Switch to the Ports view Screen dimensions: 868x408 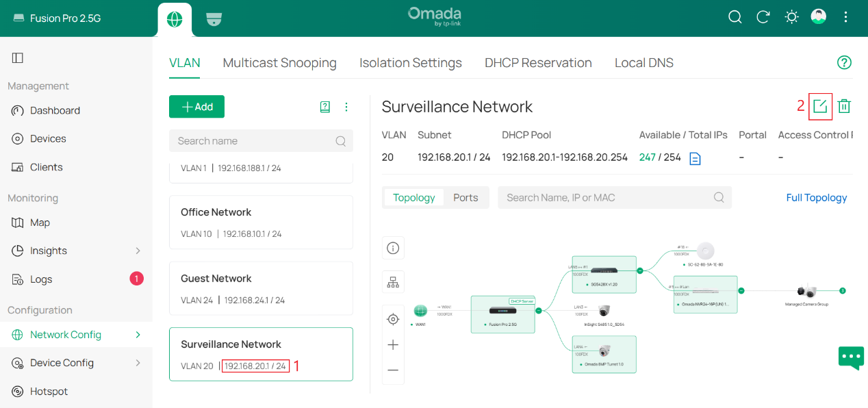point(465,197)
